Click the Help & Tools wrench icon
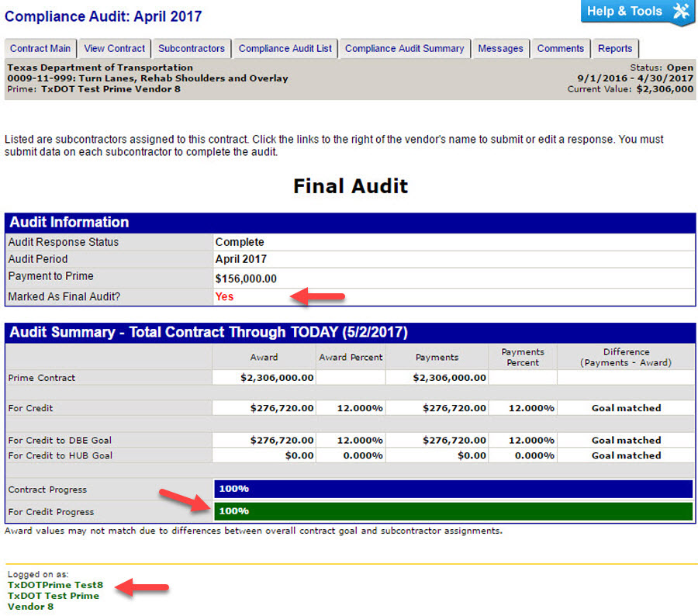698x616 pixels. pyautogui.click(x=680, y=11)
